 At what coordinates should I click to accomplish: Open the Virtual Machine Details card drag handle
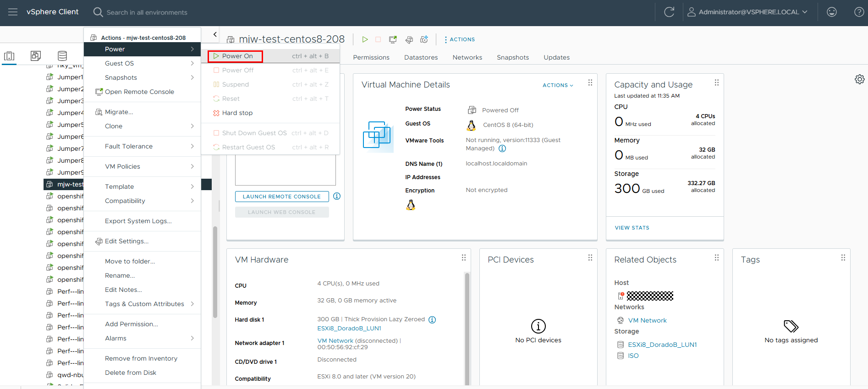590,82
